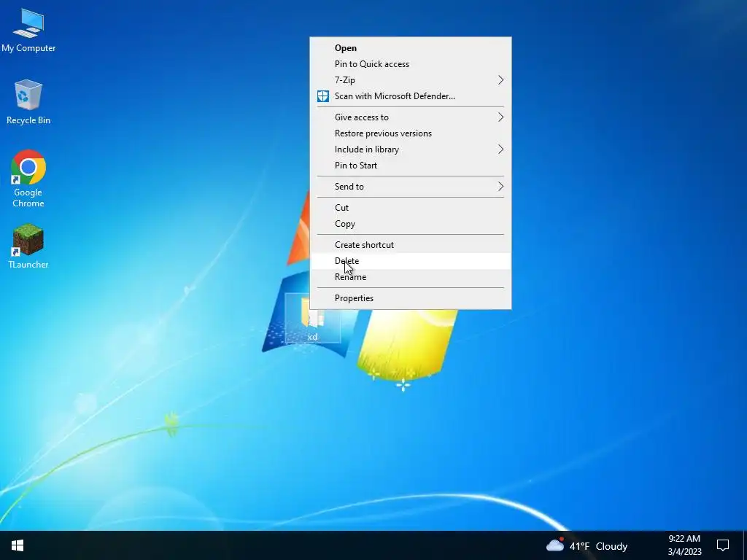Click the Microsoft Defender shield icon
Image resolution: width=747 pixels, height=560 pixels.
[323, 96]
